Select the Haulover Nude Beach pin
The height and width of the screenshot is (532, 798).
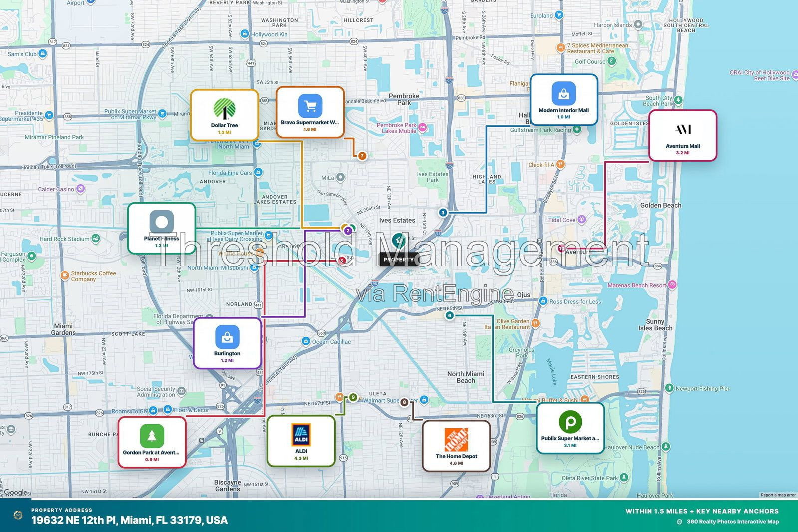point(666,447)
